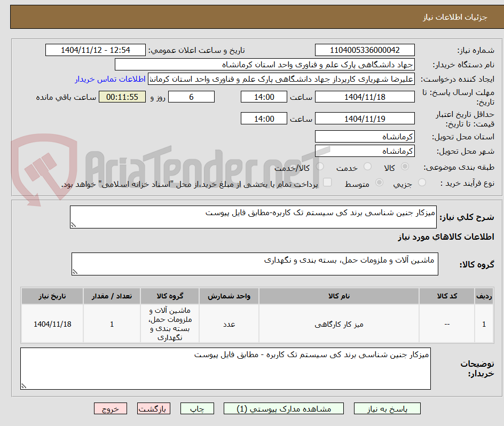The height and width of the screenshot is (426, 504).
Task: Click the remaining days field showing 6
Action: [x=191, y=97]
